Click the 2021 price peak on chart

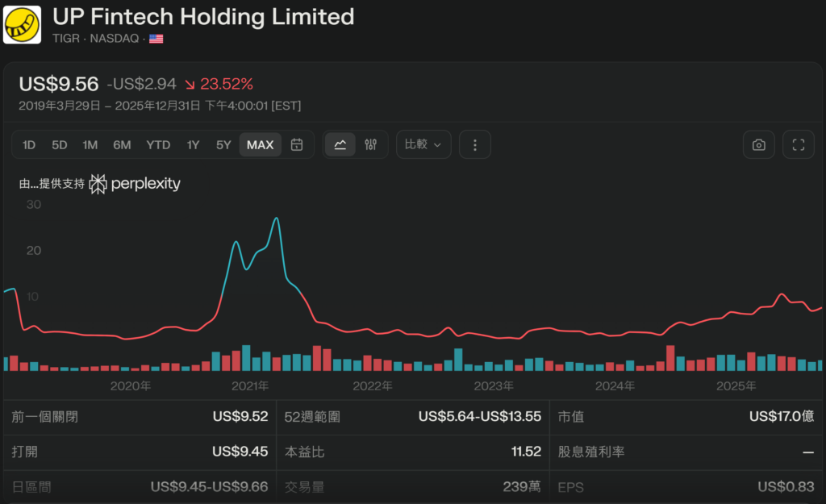277,219
